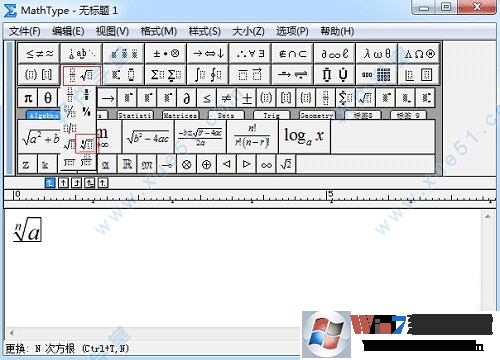The width and height of the screenshot is (500, 360).
Task: Open the spaces and ellipses palette
Action: tap(81, 53)
